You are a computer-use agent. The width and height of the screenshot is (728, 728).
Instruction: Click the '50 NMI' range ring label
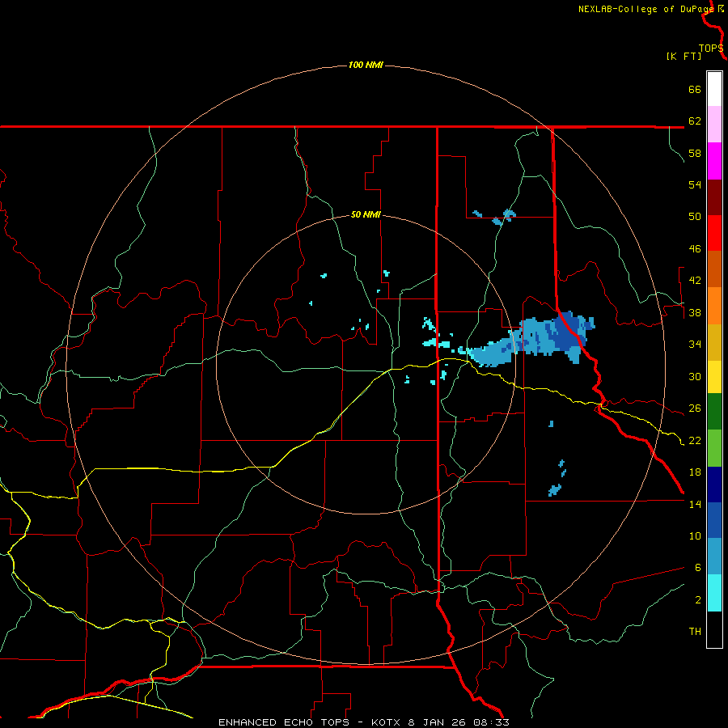point(366,214)
